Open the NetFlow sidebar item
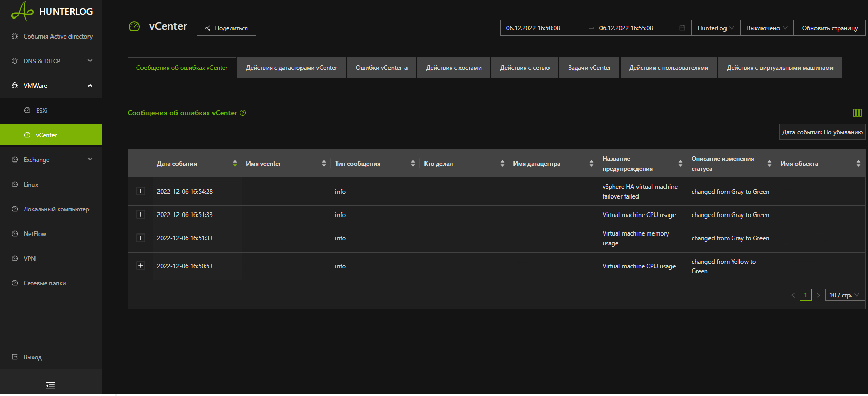This screenshot has width=868, height=396. pyautogui.click(x=51, y=233)
